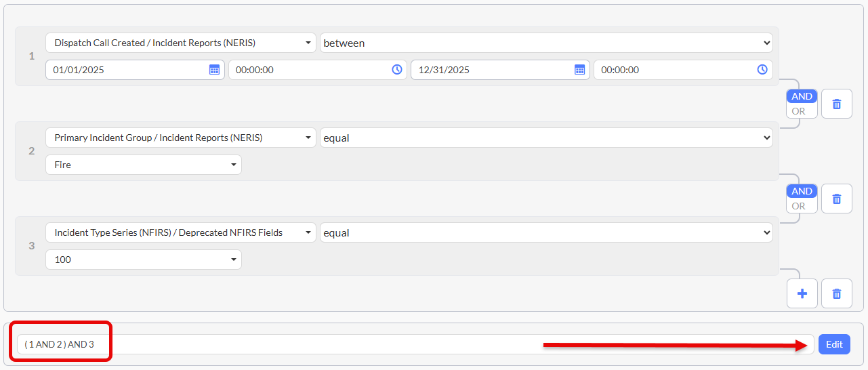Select AND on the second connector
868x370 pixels.
coord(802,191)
